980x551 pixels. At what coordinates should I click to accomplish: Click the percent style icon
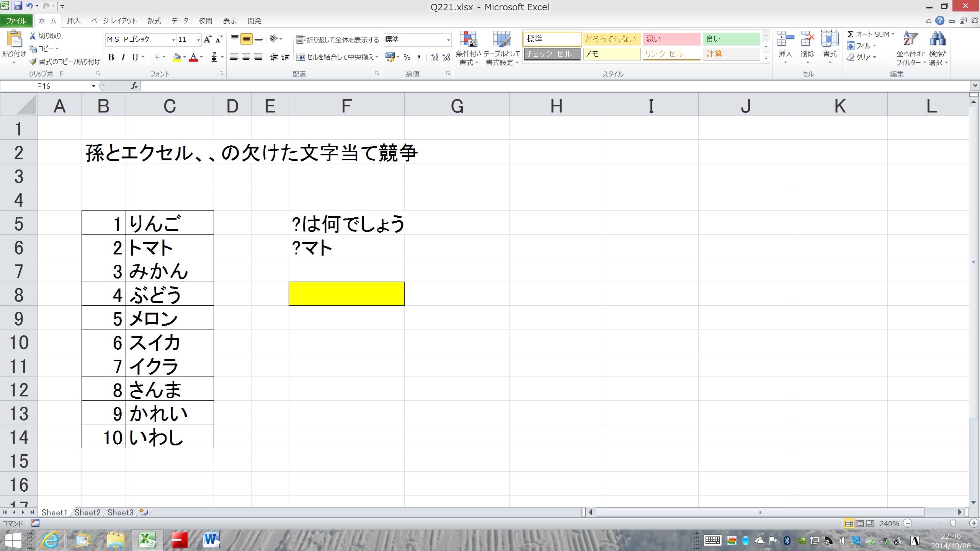click(407, 57)
